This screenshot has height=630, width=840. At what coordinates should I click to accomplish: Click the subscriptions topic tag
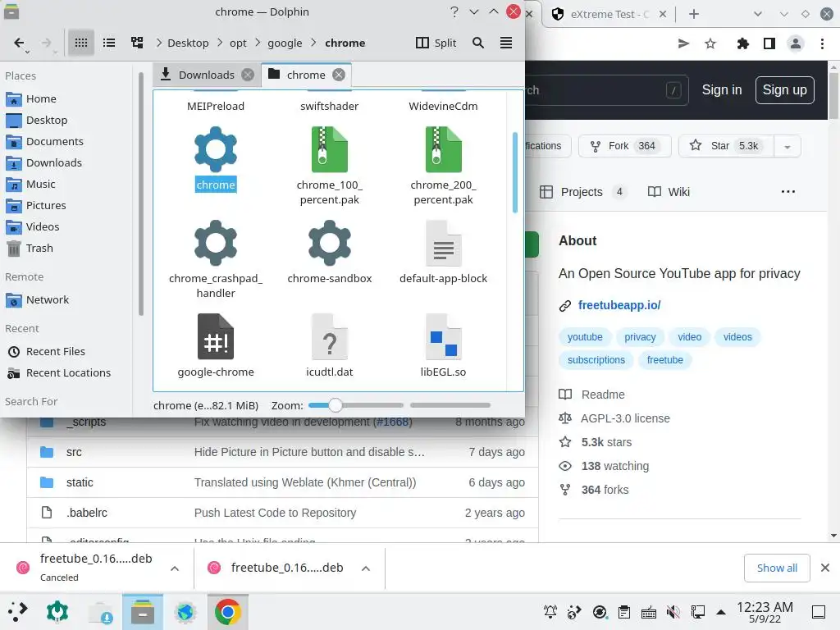point(596,360)
